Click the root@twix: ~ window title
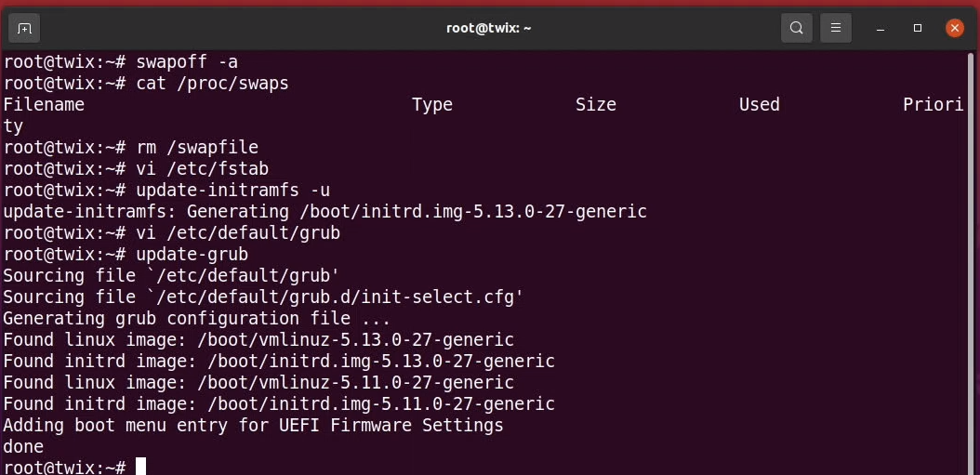 point(489,28)
